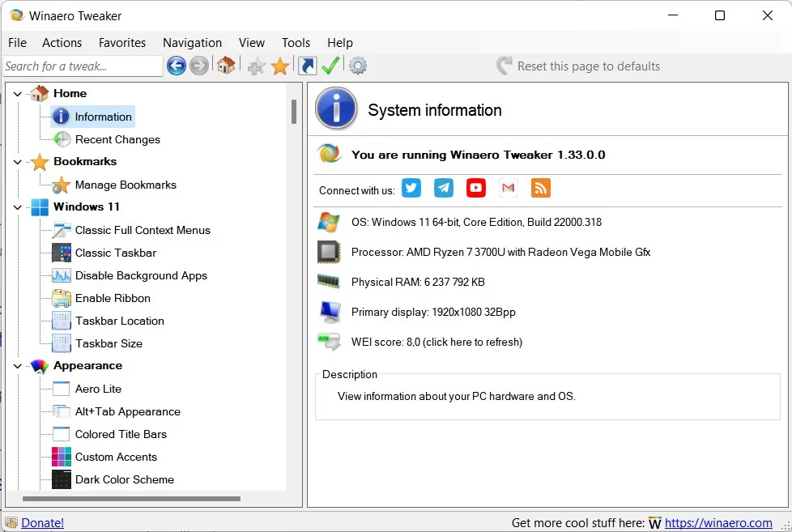
Task: Collapse the Bookmarks tree section
Action: coord(18,162)
